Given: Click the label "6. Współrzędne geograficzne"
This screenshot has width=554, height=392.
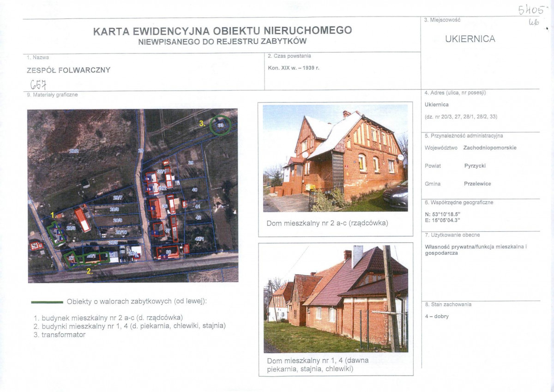Looking at the screenshot, I should pyautogui.click(x=459, y=203).
